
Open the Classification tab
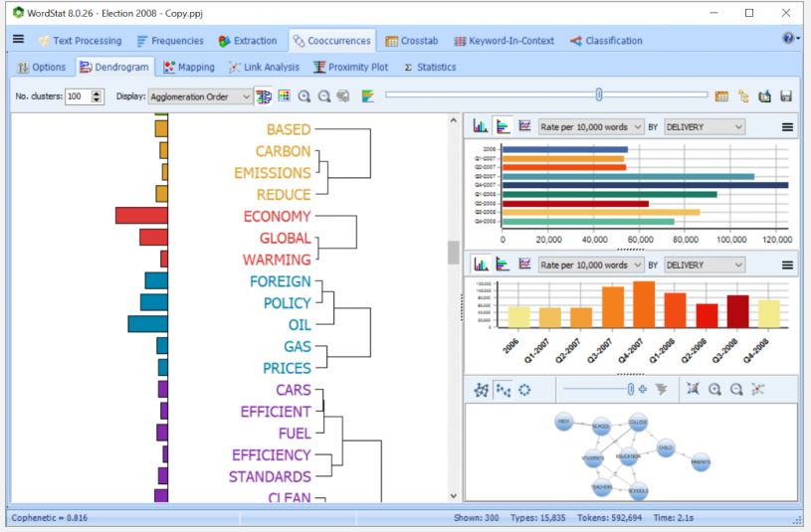[x=606, y=41]
